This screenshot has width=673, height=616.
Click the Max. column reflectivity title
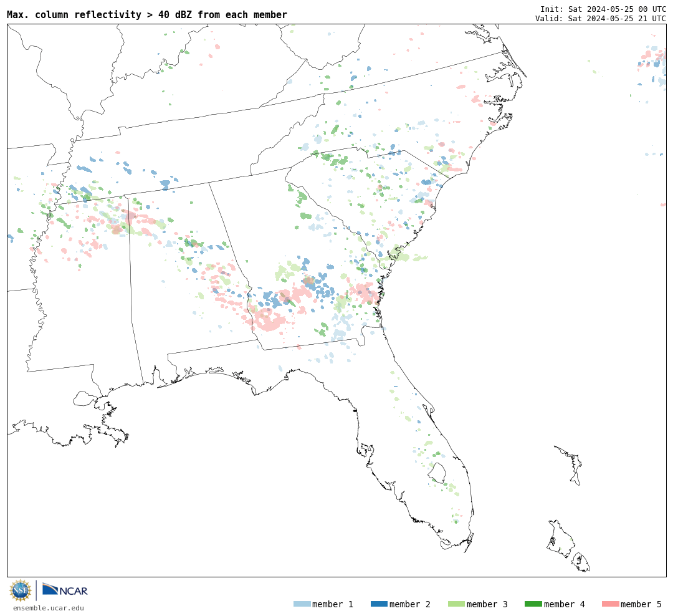tap(147, 14)
